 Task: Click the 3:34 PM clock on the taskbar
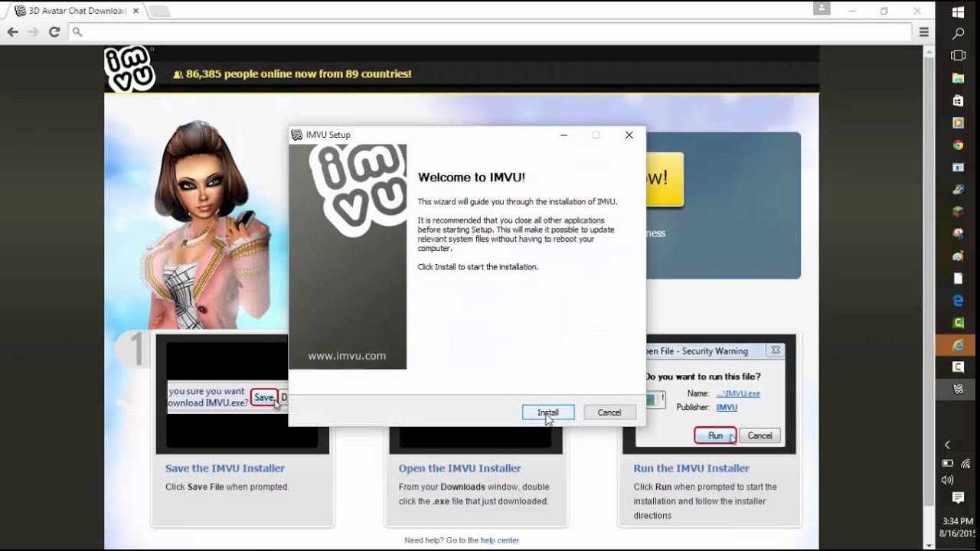tap(958, 520)
